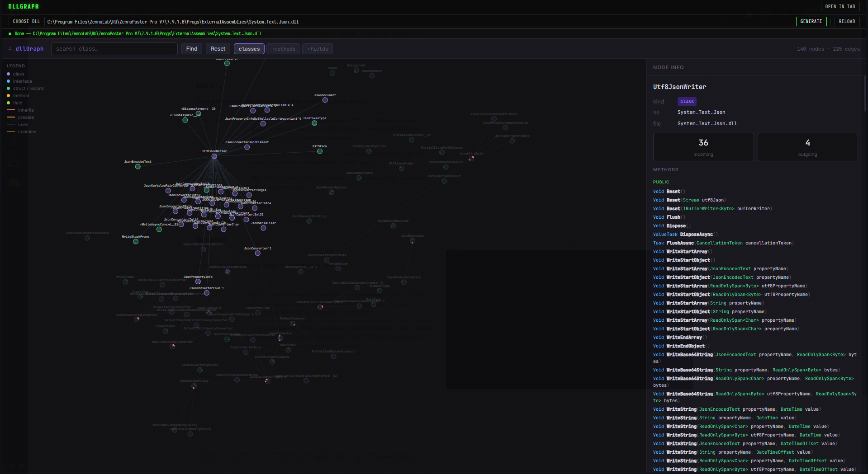
Task: Select the Utf8JsonWriter node in the graph
Action: [214, 156]
